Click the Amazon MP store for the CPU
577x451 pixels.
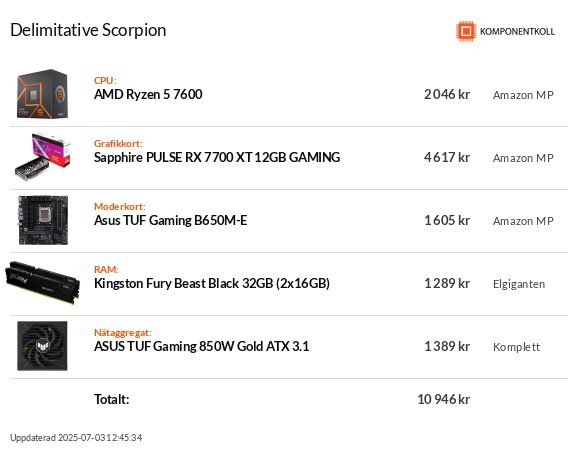coord(523,95)
